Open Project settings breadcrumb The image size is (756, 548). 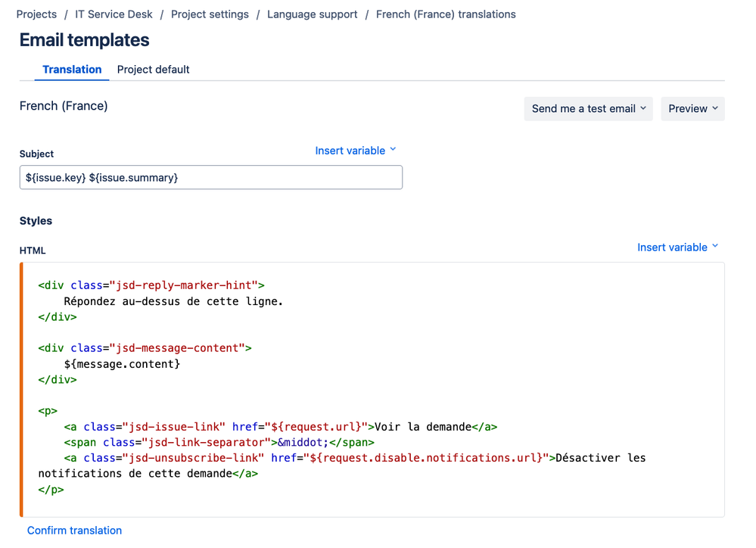[x=210, y=14]
